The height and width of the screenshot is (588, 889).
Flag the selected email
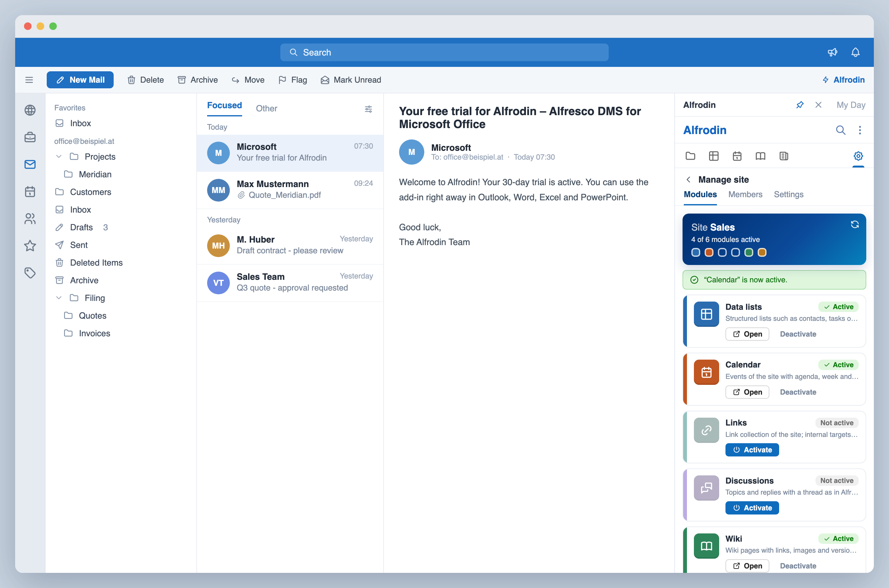(293, 80)
